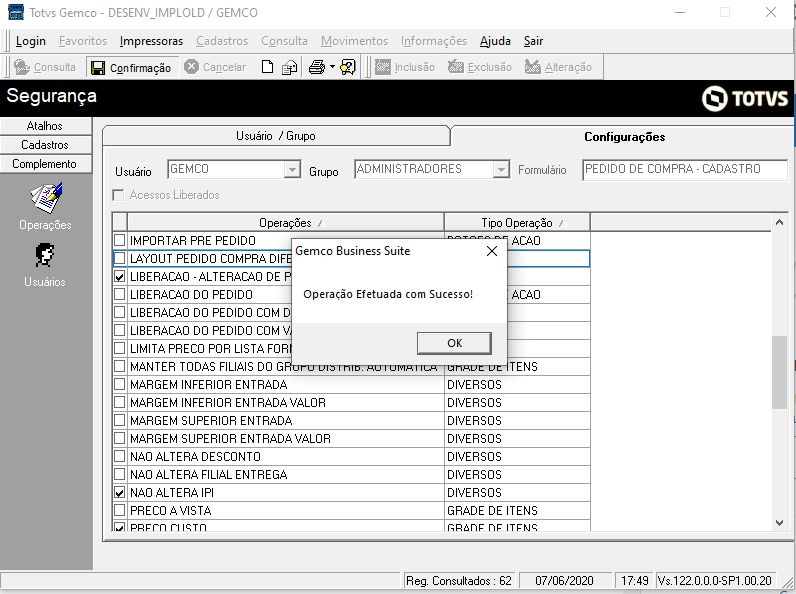This screenshot has width=796, height=594.
Task: Click GRADE DE ITENS cell for PRECO A VISTA
Action: pos(517,511)
